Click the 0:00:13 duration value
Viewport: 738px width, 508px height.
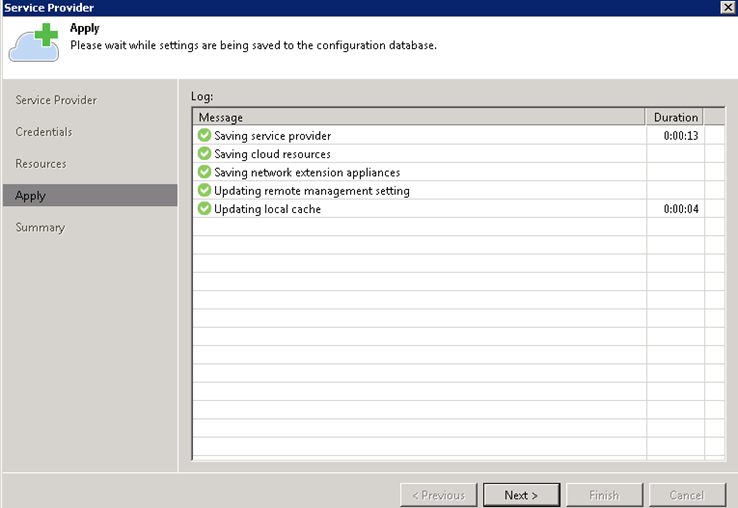pos(681,136)
